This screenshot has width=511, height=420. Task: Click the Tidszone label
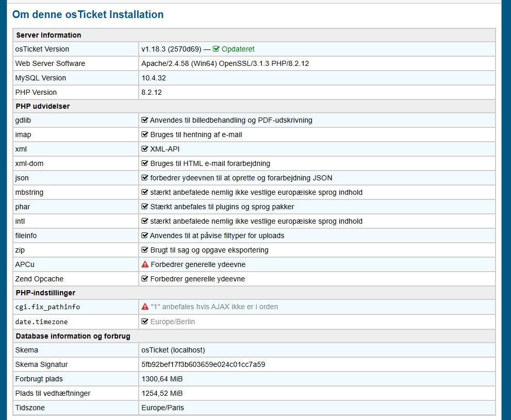pyautogui.click(x=30, y=408)
